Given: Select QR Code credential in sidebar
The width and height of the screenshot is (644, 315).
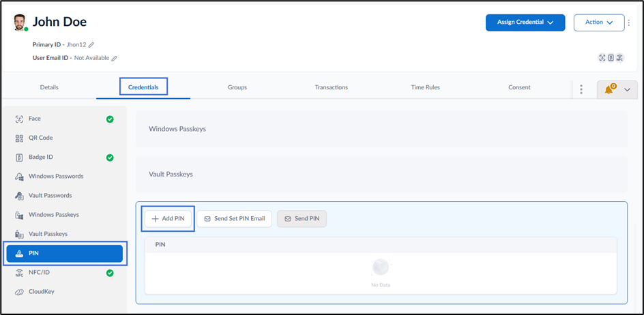Looking at the screenshot, I should [x=65, y=138].
